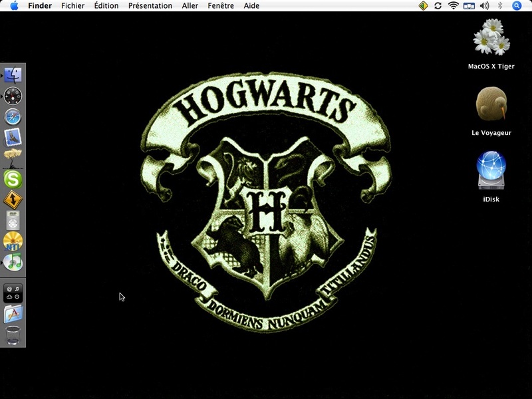Open Safari compass icon in Dock

[x=13, y=117]
